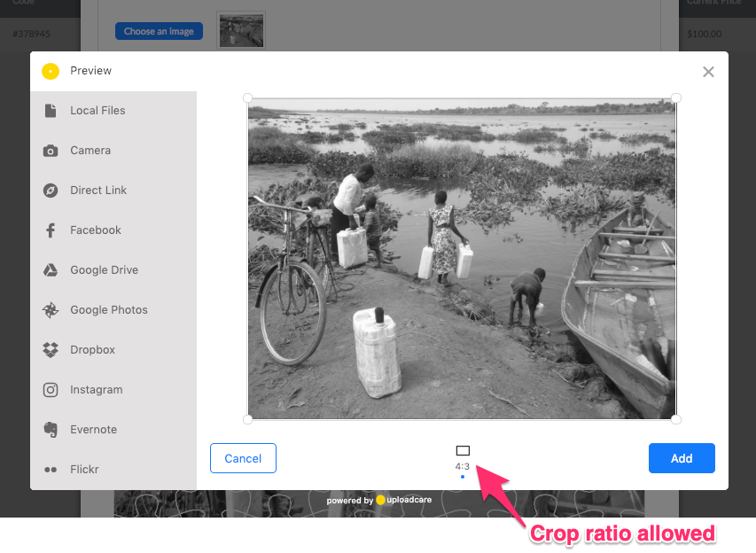The image size is (756, 553).
Task: Click the $100.00 price cell
Action: click(x=705, y=34)
